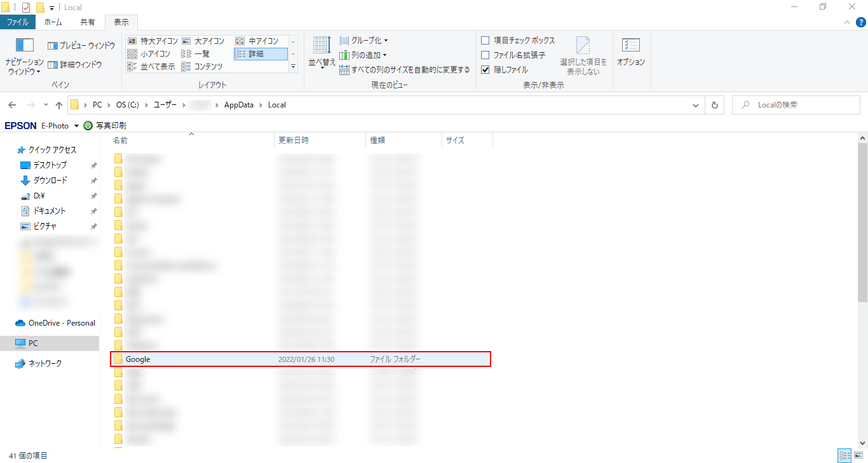Click the Google folder icon

click(118, 359)
